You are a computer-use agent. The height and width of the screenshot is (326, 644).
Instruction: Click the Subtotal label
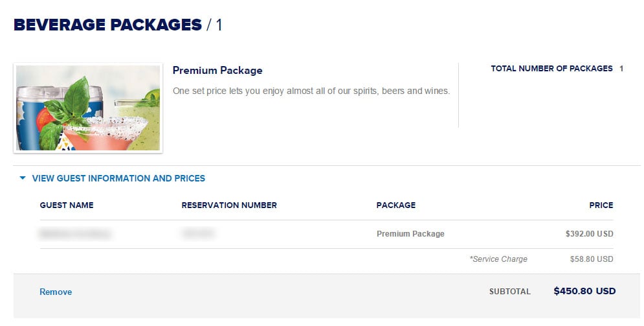pyautogui.click(x=509, y=292)
